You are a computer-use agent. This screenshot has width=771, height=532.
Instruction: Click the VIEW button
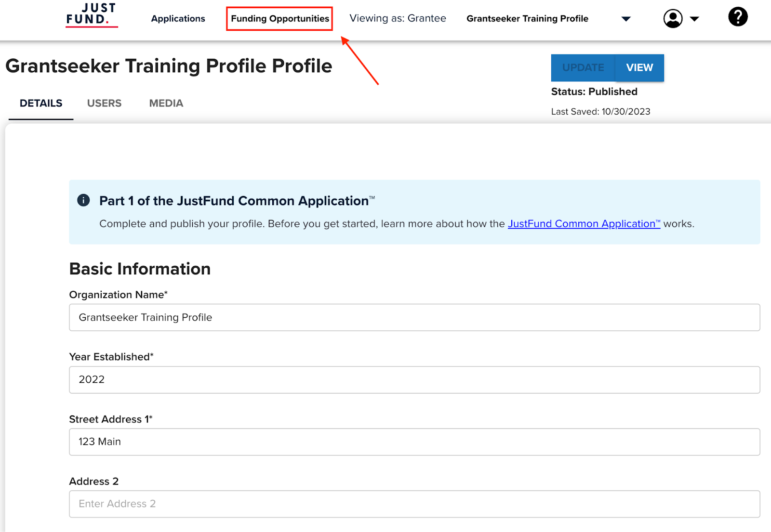639,67
